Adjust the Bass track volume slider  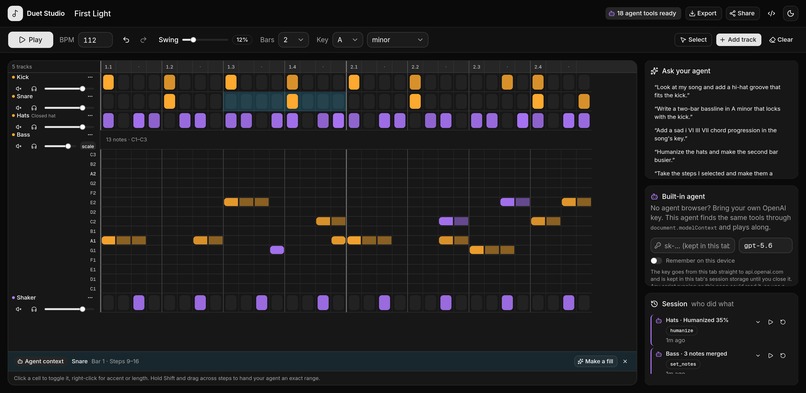tap(60, 146)
